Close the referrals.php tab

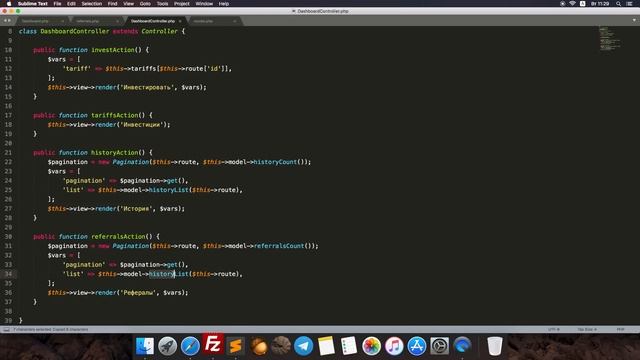(x=117, y=21)
